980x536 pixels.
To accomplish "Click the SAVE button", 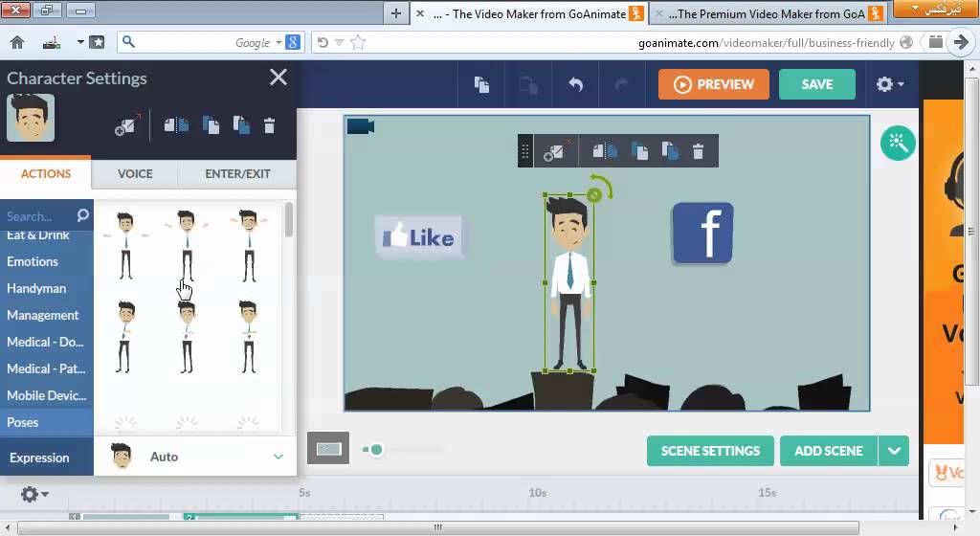I will tap(817, 84).
